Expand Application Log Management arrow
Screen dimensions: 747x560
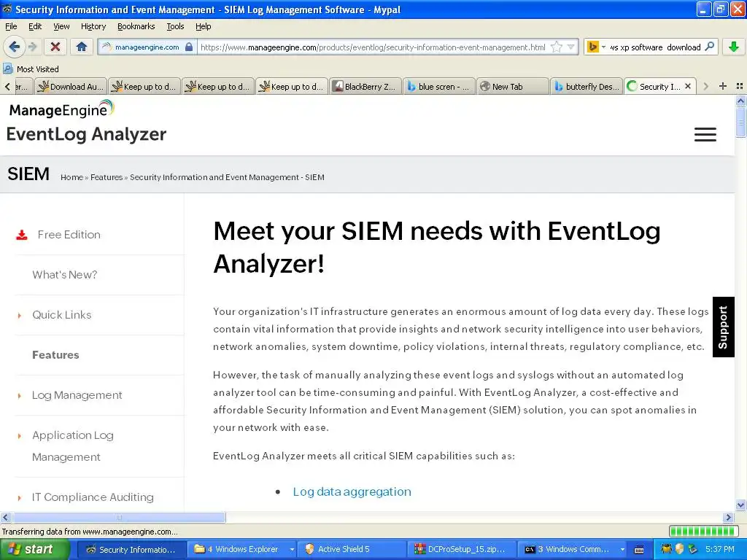pos(20,436)
